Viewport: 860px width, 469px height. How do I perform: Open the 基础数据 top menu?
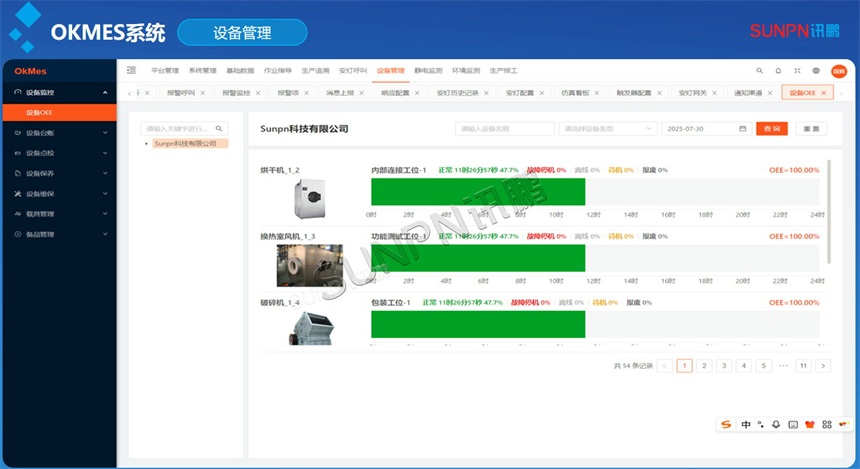[x=240, y=71]
